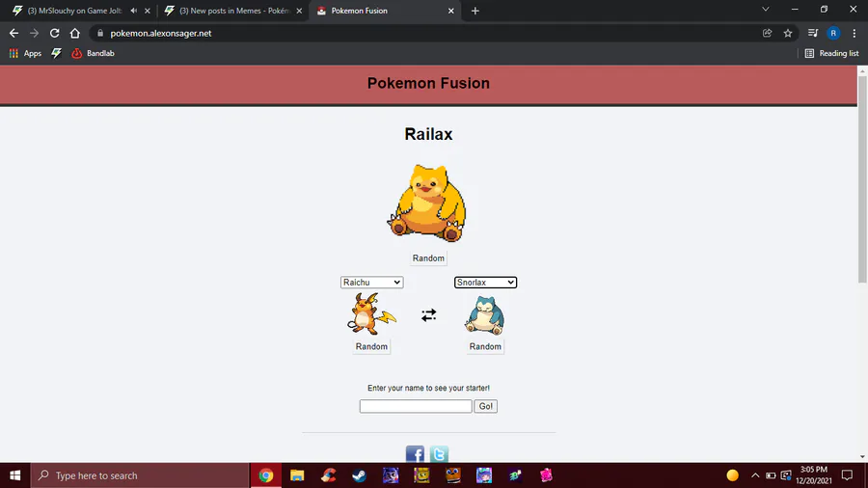Click Random under the Raichu sprite

click(x=371, y=346)
